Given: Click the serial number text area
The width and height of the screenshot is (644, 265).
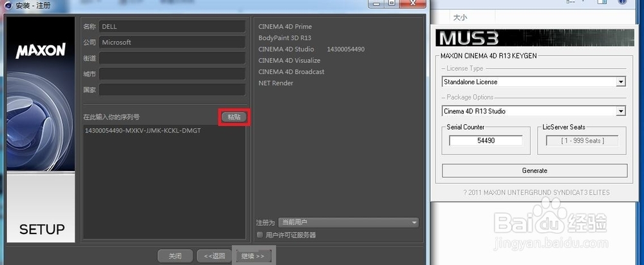Looking at the screenshot, I should tap(164, 182).
